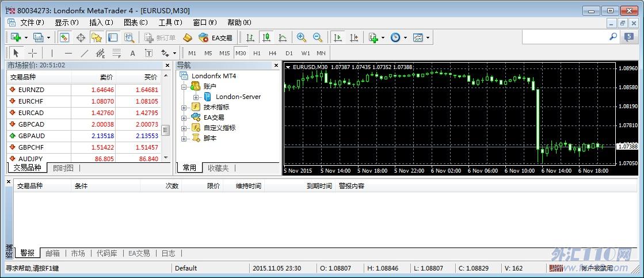Click the Templates icon
The width and height of the screenshot is (644, 278).
coord(418,38)
